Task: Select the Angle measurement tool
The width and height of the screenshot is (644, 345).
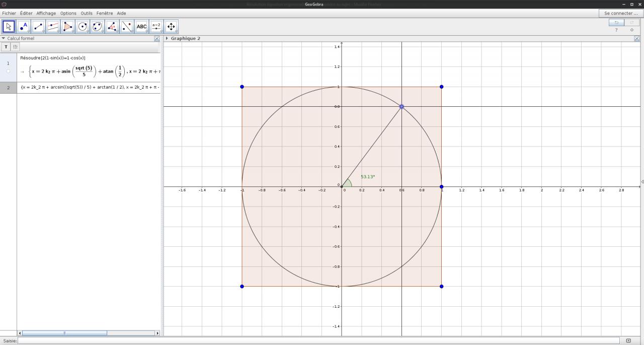Action: coord(112,27)
